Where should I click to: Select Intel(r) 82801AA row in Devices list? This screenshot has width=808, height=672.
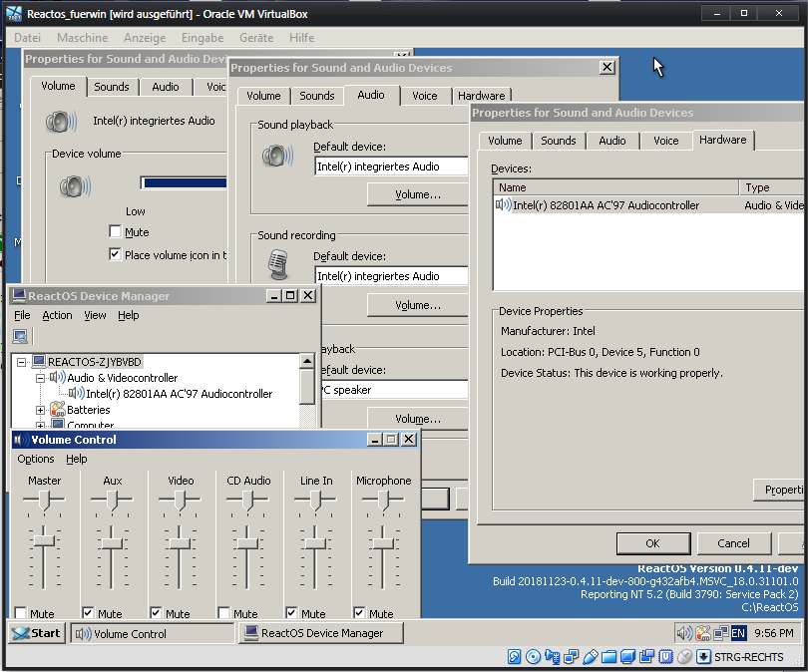(648, 205)
